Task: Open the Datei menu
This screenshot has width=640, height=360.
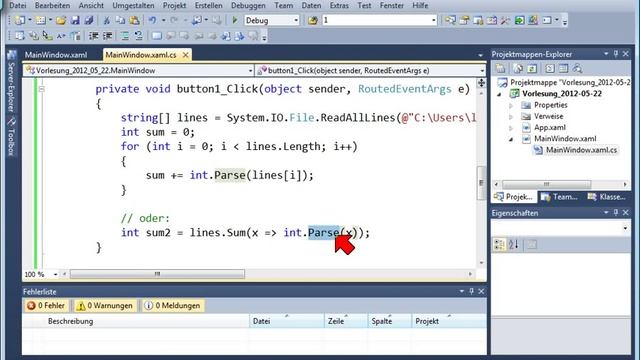Action: pyautogui.click(x=17, y=5)
